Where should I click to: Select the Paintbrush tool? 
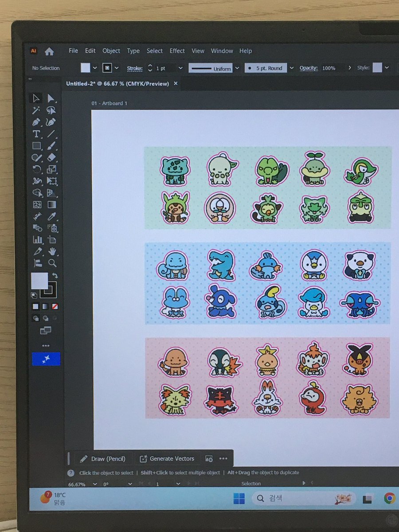[51, 146]
